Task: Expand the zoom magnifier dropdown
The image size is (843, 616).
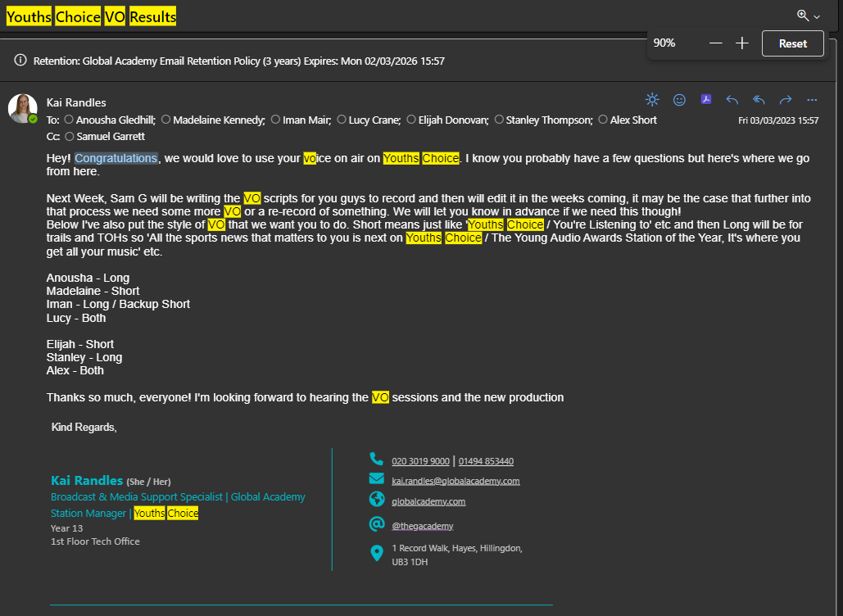Action: click(809, 16)
